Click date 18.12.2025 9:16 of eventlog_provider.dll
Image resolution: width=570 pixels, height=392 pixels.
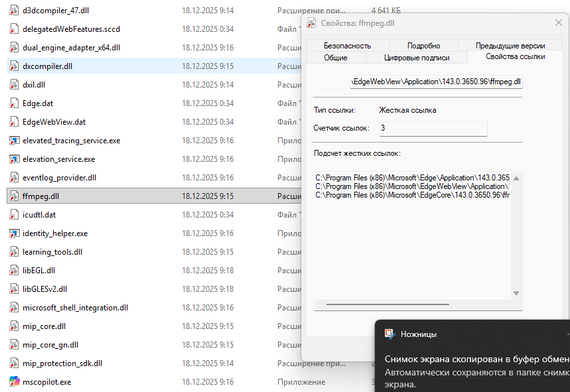tap(208, 178)
